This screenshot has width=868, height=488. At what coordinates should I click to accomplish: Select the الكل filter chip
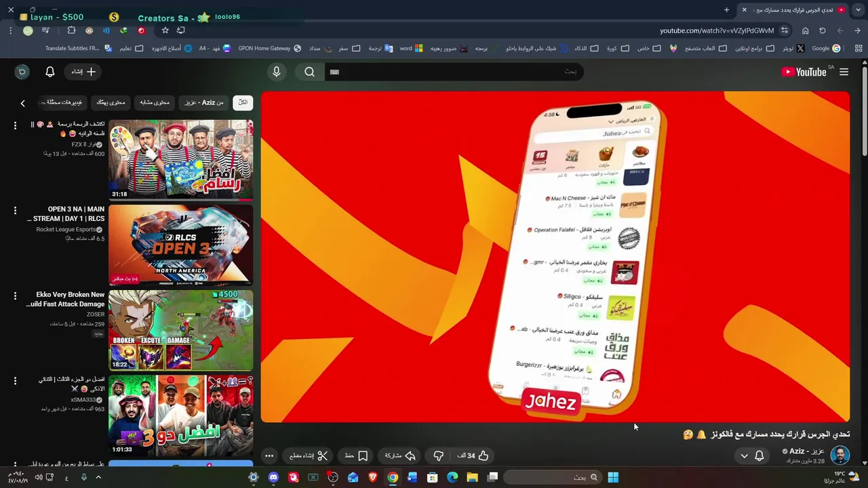tap(243, 102)
